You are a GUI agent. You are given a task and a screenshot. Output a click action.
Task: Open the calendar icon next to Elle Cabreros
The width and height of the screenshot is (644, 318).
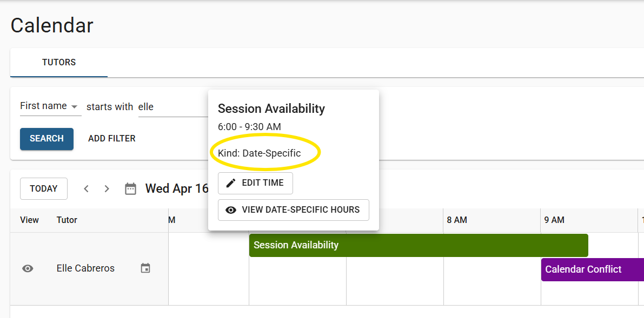(145, 268)
